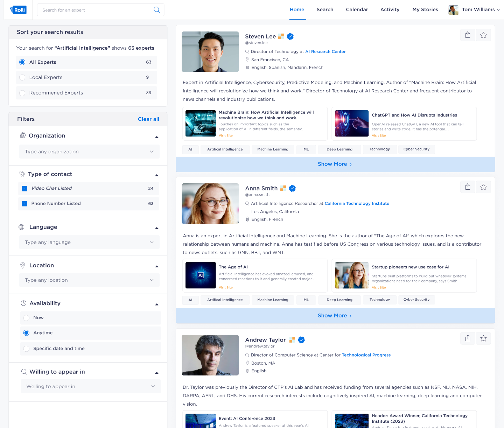
Task: Click the Rolli logo icon
Action: [x=18, y=10]
